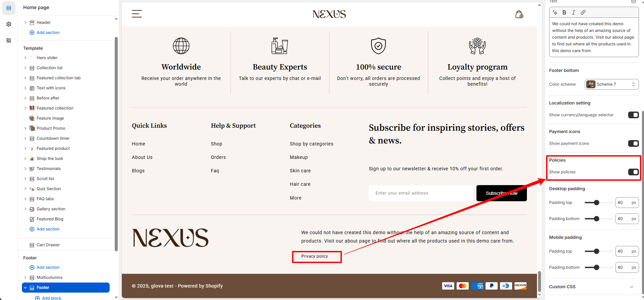Viewport: 644px width, 300px height.
Task: Select the Cart Drawer section
Action: coord(48,245)
